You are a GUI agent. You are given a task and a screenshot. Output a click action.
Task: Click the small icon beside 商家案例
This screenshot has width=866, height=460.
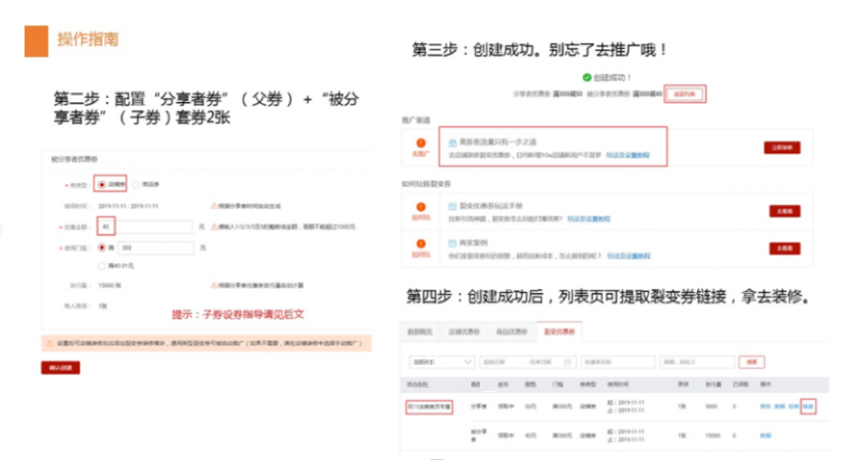[x=452, y=243]
